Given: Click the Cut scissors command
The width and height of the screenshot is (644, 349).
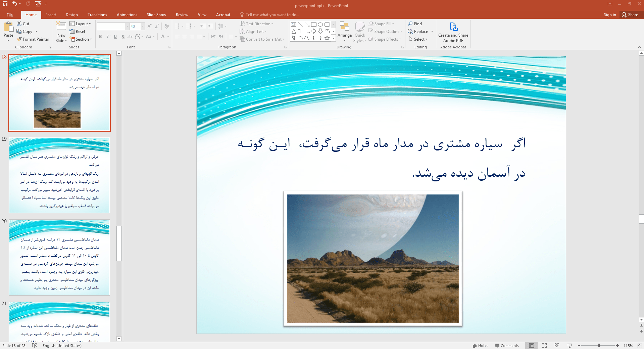Looking at the screenshot, I should [x=23, y=24].
